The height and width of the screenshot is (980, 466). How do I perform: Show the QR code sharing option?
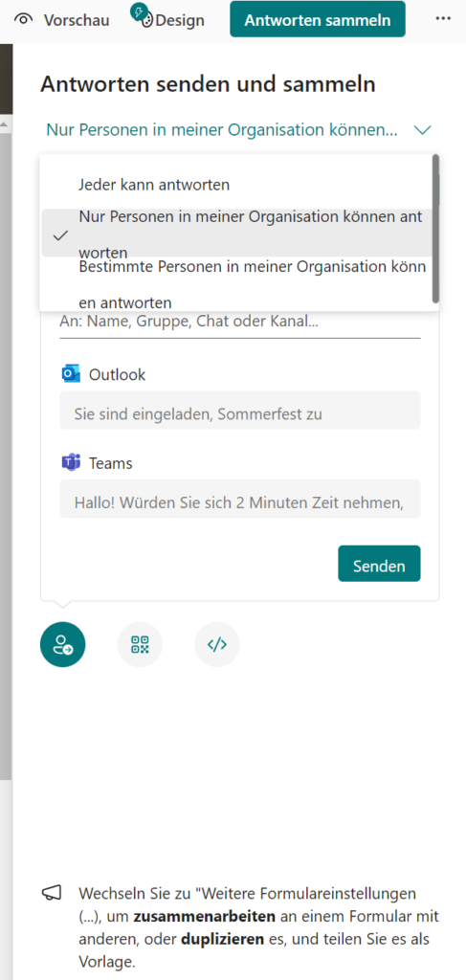tap(140, 644)
